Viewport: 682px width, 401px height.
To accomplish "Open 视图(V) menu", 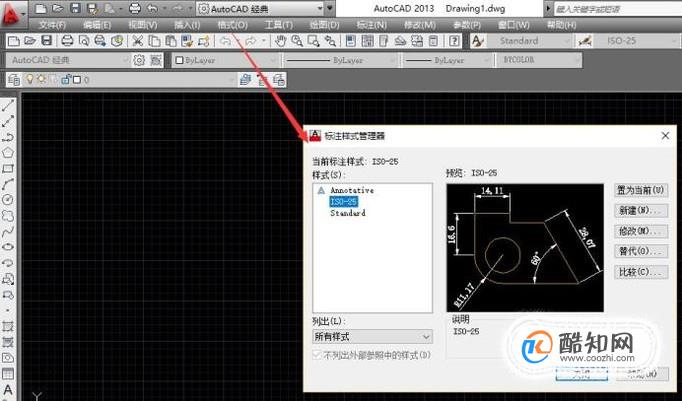I will 143,25.
